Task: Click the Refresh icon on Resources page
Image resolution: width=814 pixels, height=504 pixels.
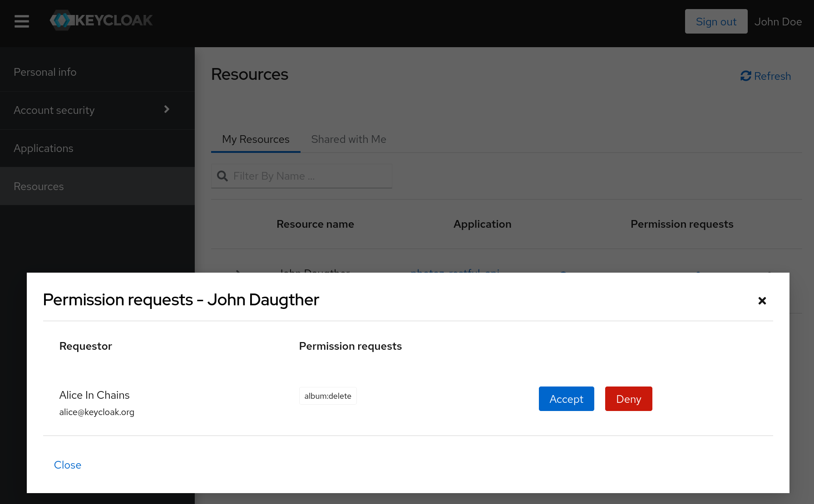Action: click(745, 76)
